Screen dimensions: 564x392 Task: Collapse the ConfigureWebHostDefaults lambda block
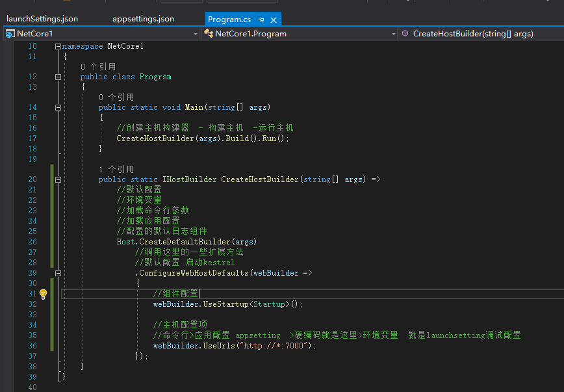[58, 273]
